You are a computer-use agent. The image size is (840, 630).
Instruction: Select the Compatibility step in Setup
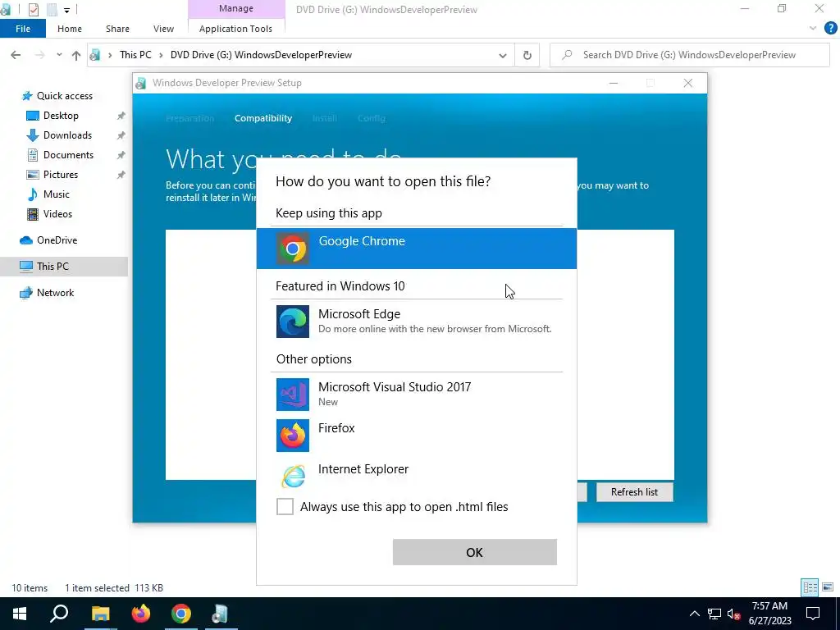coord(263,118)
